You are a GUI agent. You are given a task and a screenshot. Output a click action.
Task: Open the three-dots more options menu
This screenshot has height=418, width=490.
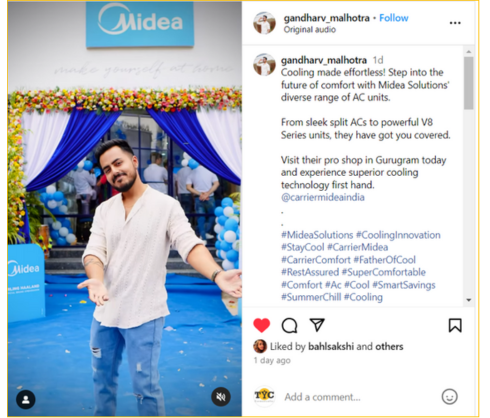[455, 23]
